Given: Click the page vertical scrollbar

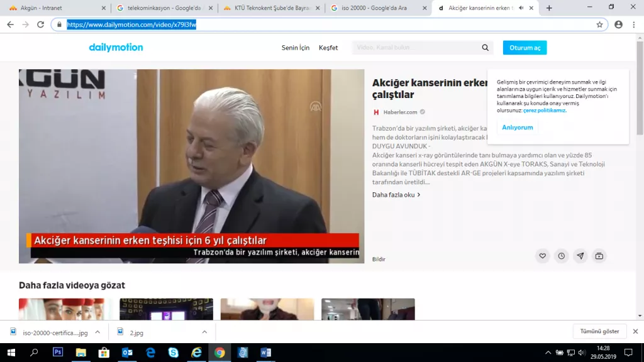Looking at the screenshot, I should [640, 88].
